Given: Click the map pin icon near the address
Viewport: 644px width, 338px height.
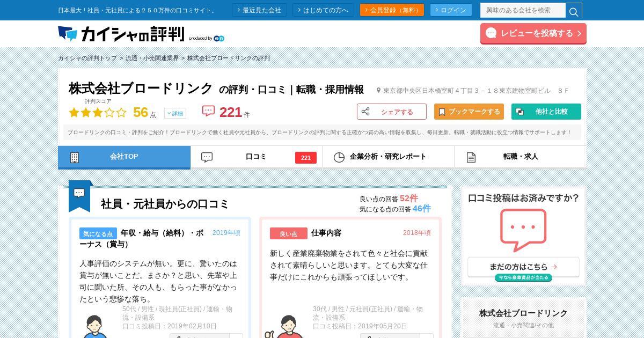Looking at the screenshot, I should tap(378, 91).
